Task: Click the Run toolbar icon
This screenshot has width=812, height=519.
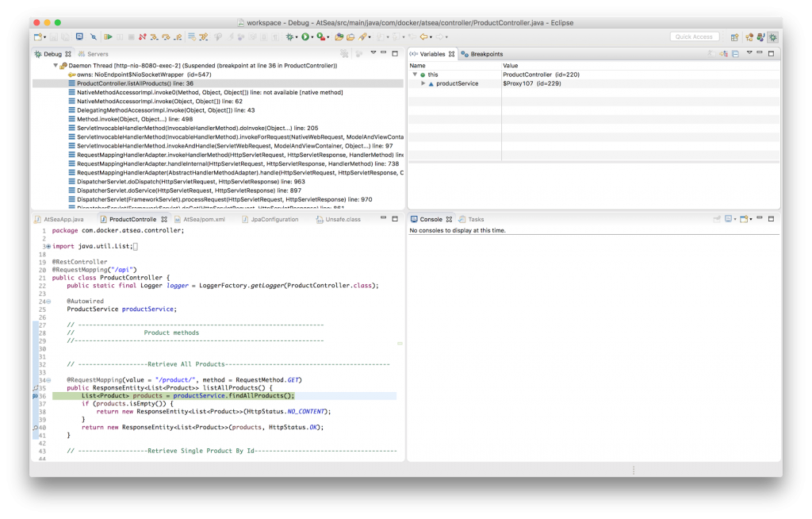Action: click(x=304, y=36)
